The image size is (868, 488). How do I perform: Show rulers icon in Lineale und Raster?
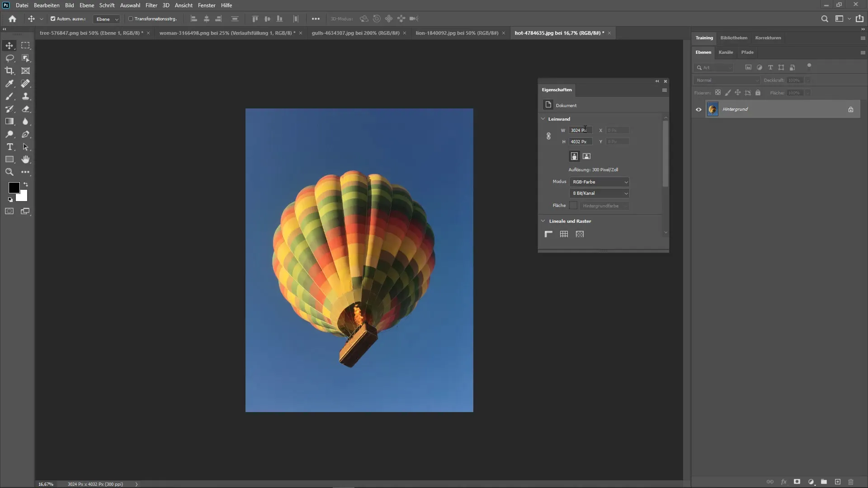click(548, 234)
